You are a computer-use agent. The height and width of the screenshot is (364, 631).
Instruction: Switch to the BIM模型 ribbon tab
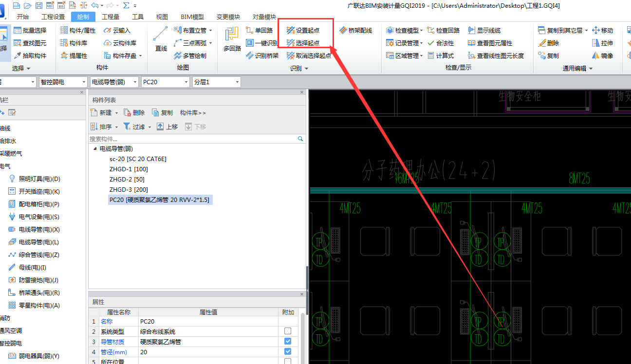[192, 17]
